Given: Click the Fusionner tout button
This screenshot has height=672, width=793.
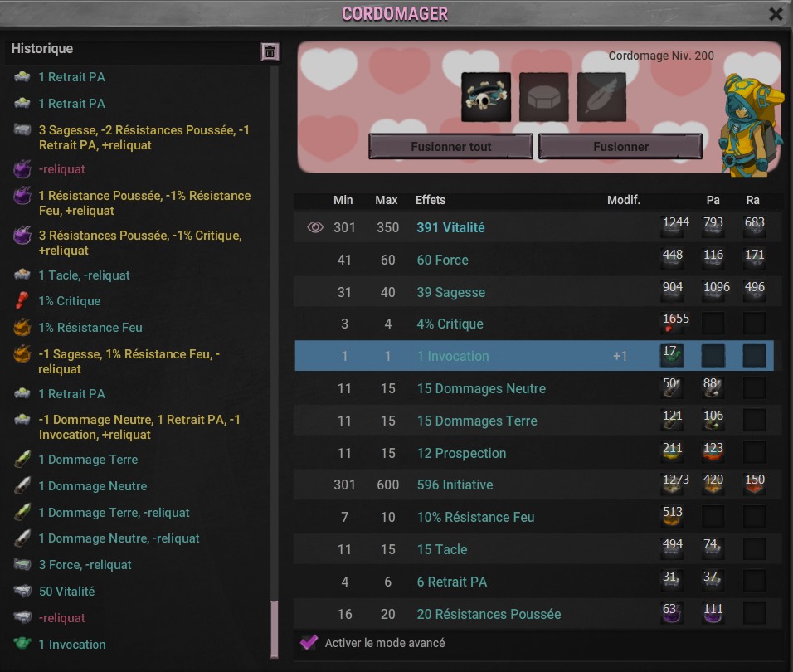Looking at the screenshot, I should pyautogui.click(x=450, y=147).
